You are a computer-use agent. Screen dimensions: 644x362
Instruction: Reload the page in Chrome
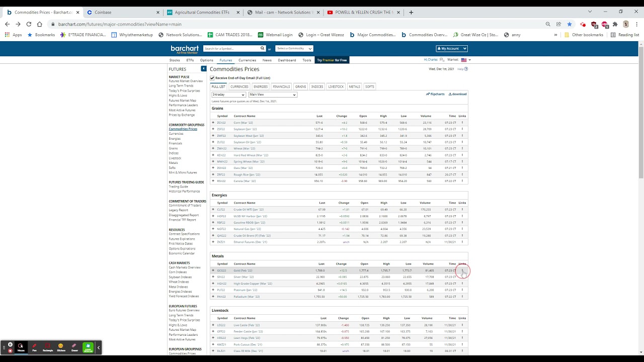29,24
